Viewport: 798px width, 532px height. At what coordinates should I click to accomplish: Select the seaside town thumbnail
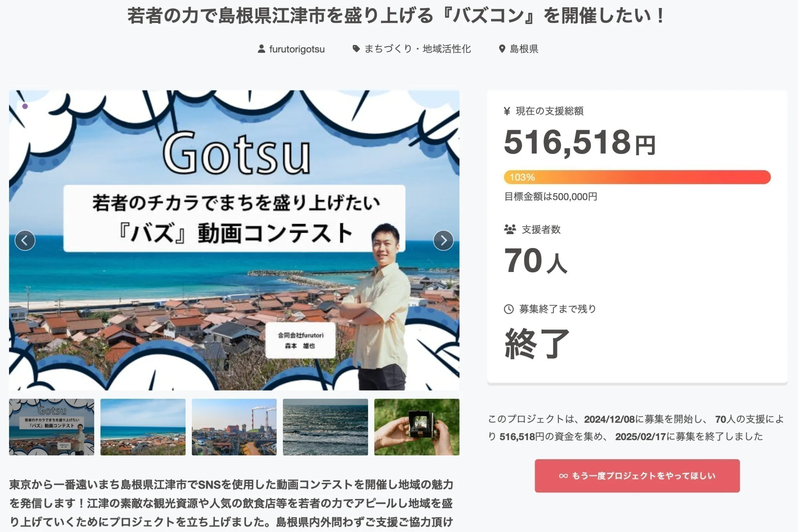(x=143, y=427)
